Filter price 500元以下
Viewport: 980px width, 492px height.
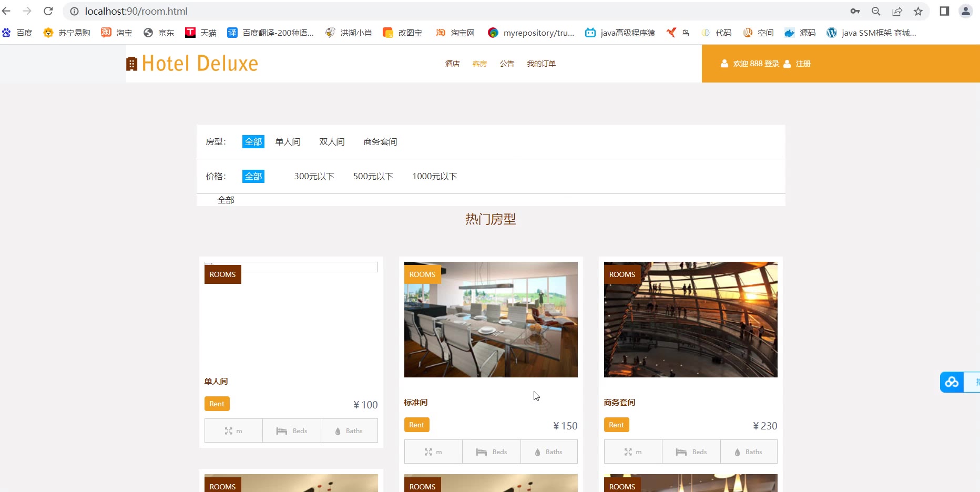click(x=373, y=176)
